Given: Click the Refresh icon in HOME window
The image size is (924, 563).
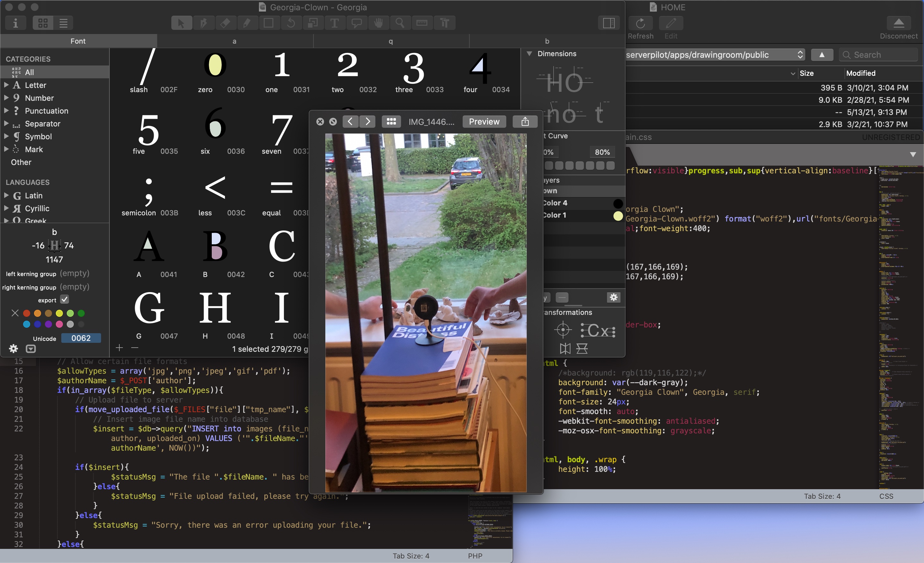Looking at the screenshot, I should click(640, 23).
